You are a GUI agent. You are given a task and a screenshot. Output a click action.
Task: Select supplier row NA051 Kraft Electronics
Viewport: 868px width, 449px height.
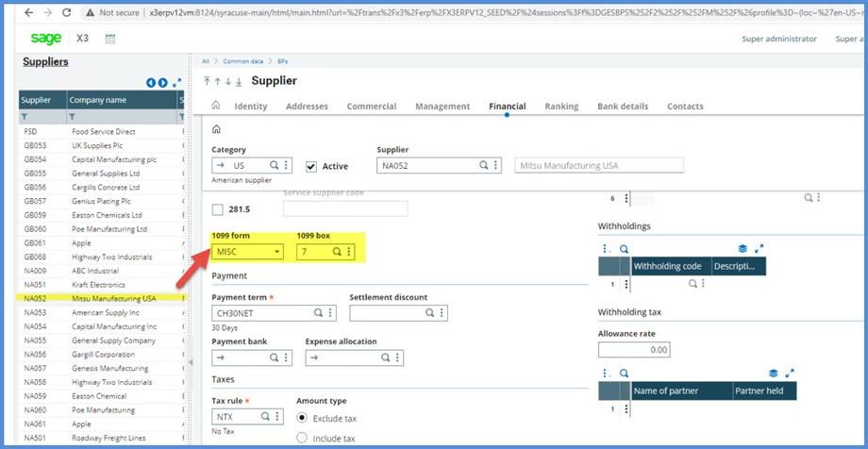click(x=103, y=285)
